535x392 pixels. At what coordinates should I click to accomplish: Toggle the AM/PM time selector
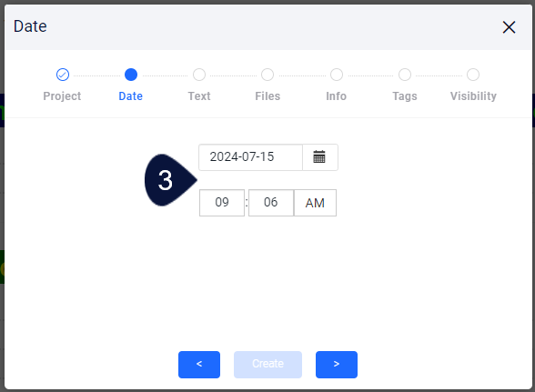[x=315, y=203]
